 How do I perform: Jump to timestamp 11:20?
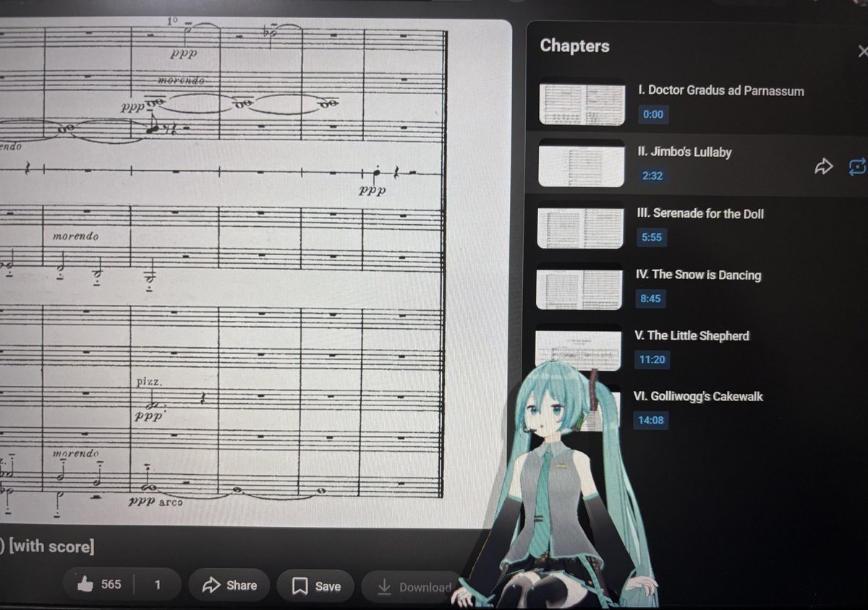pos(651,359)
